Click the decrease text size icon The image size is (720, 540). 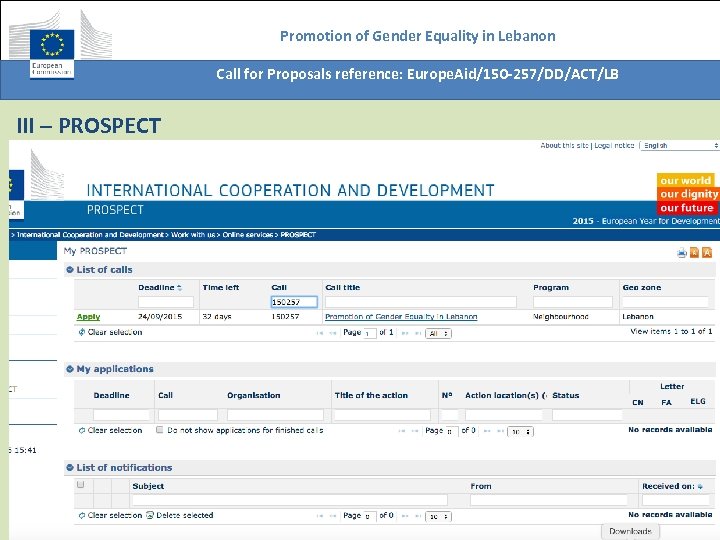coord(694,253)
